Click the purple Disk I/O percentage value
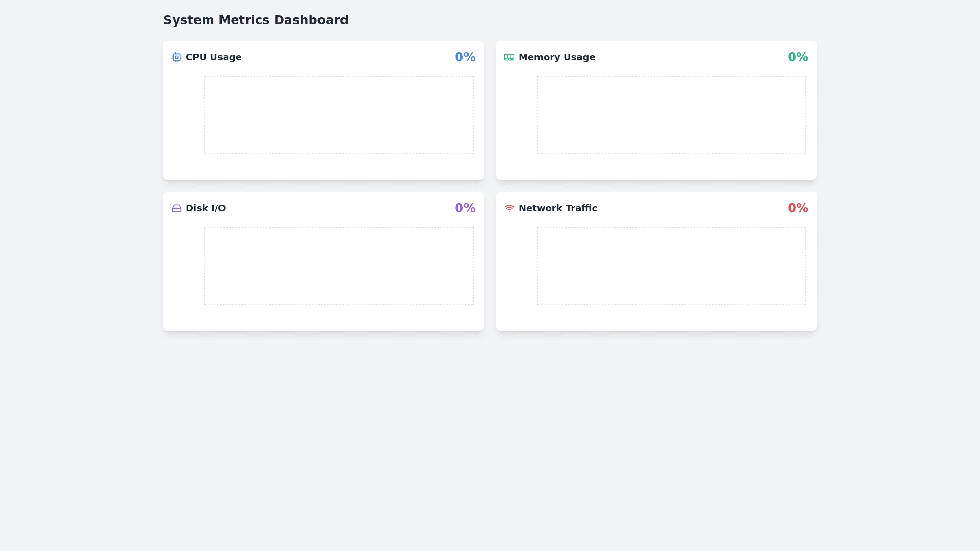The width and height of the screenshot is (980, 551). [465, 208]
